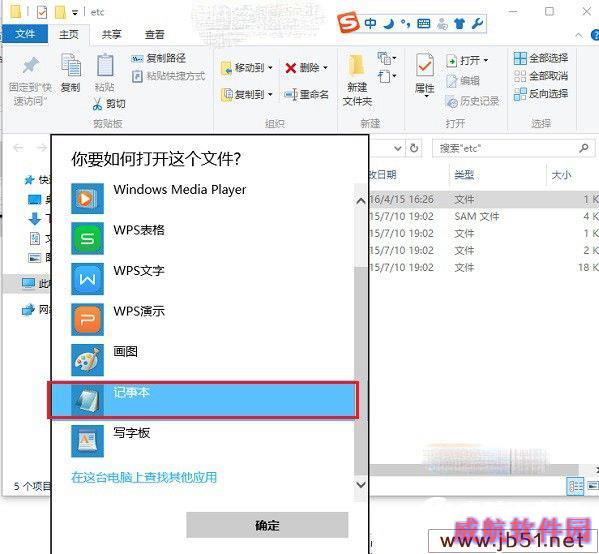Screen dimensions: 599x554
Task: Click the 新建文件夹 folder icon
Action: click(357, 65)
